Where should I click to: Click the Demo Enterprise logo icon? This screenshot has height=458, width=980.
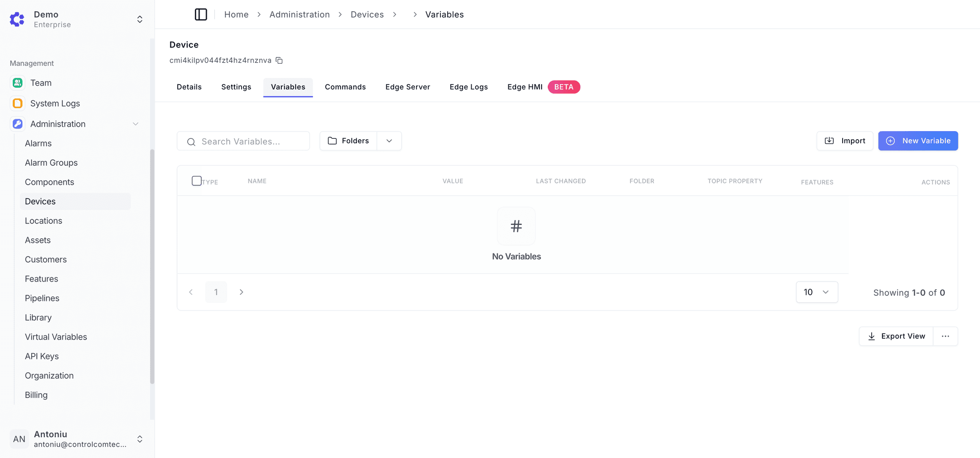[x=17, y=19]
